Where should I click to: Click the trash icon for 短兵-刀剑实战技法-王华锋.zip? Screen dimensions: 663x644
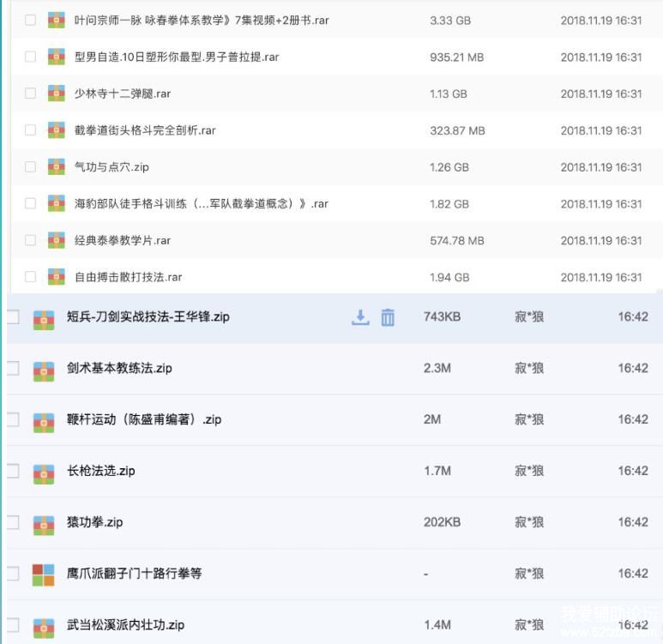pos(388,317)
